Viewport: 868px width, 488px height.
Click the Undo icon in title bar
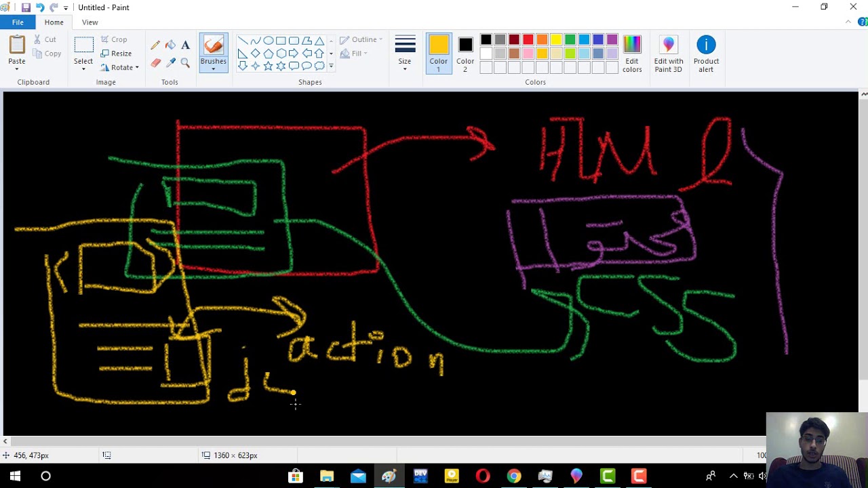click(40, 7)
